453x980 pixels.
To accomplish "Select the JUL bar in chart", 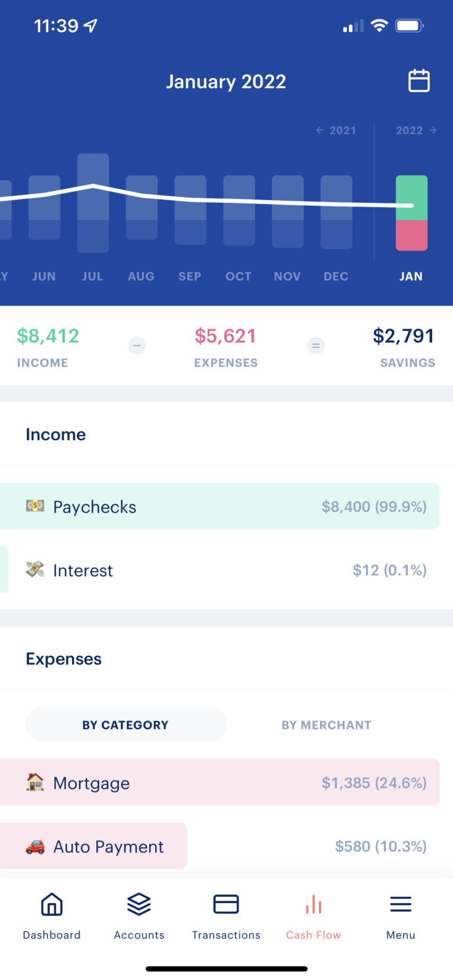I will [93, 203].
